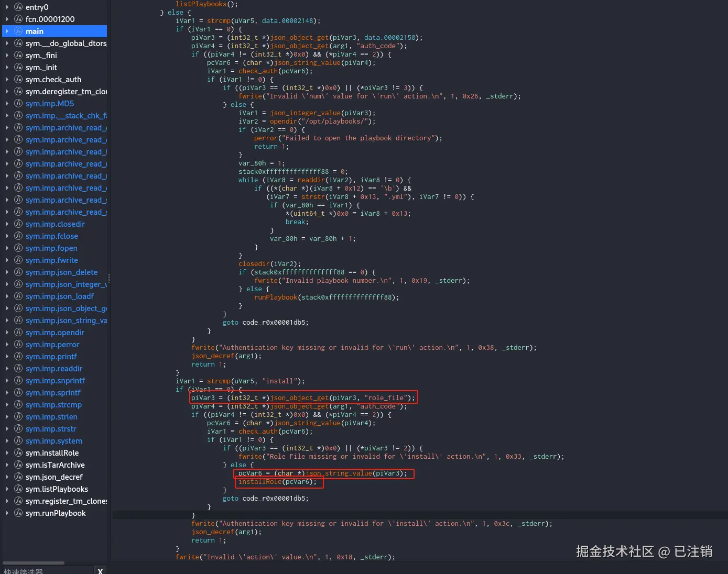The width and height of the screenshot is (728, 574).
Task: Click the icon next to sym.imp.snprintf
Action: point(18,381)
